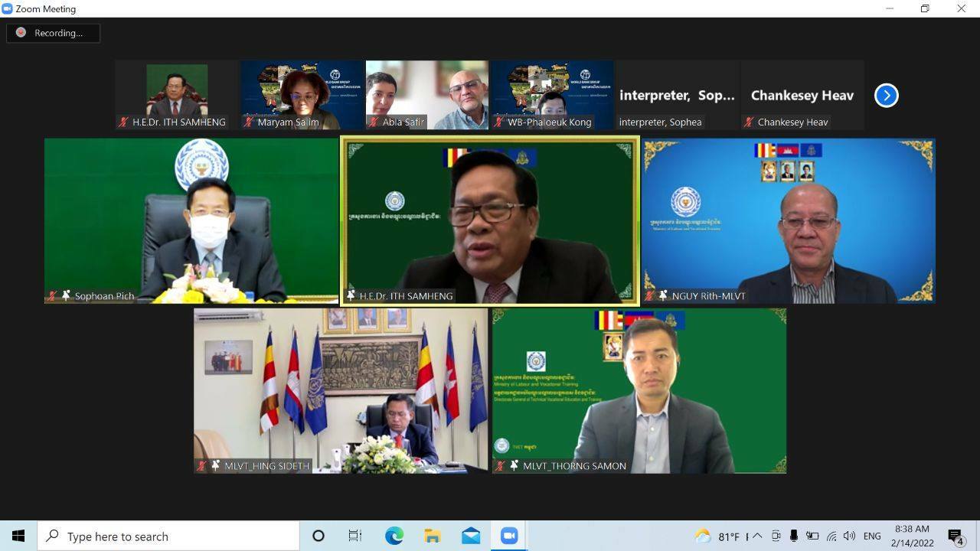The image size is (980, 551).
Task: Click the next page arrow in thumbnail strip
Action: click(x=886, y=96)
